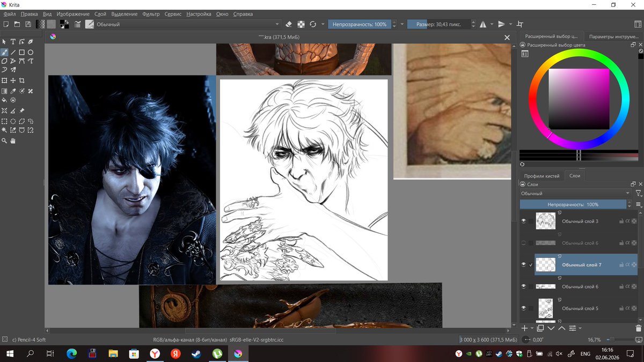
Task: Toggle vertical mirror tool
Action: [501, 24]
